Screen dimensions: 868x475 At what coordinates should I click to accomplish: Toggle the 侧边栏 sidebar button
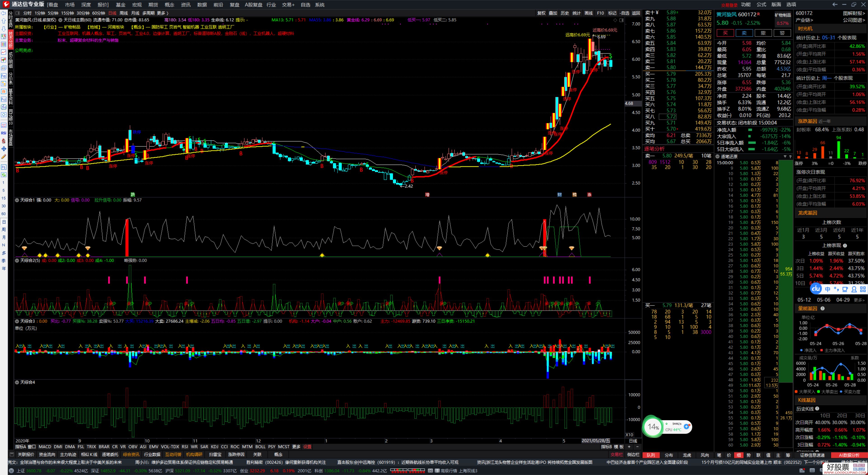point(633,455)
